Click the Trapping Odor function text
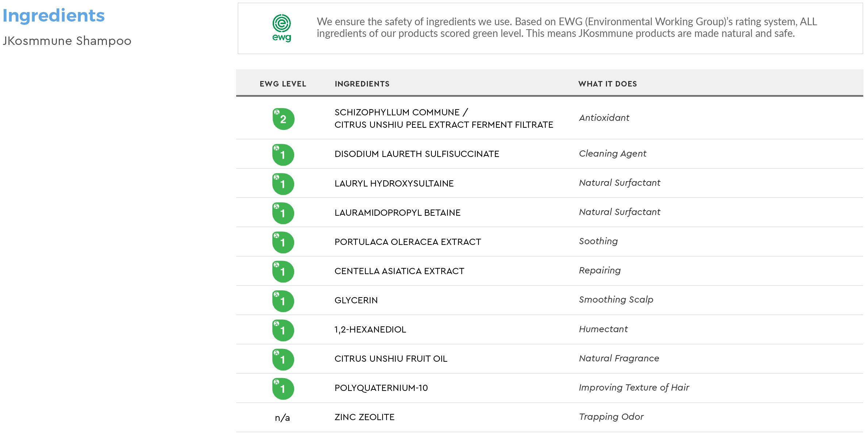Image resolution: width=868 pixels, height=434 pixels. coord(611,417)
